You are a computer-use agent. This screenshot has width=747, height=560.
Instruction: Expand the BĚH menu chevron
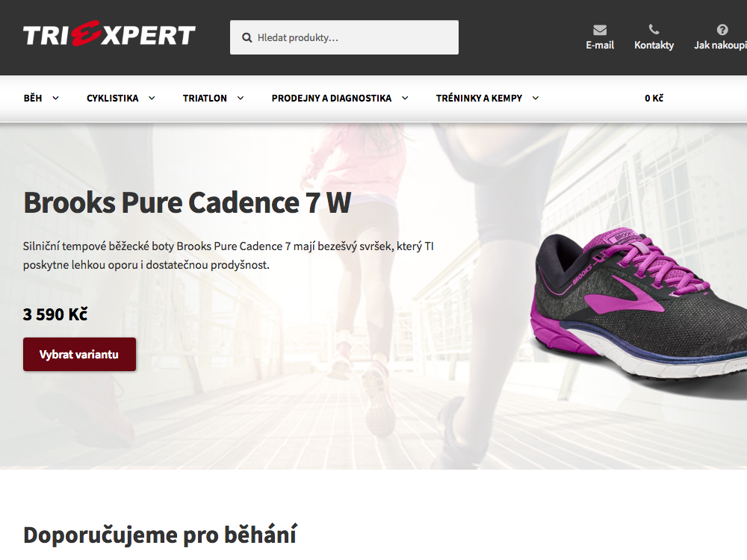[56, 98]
